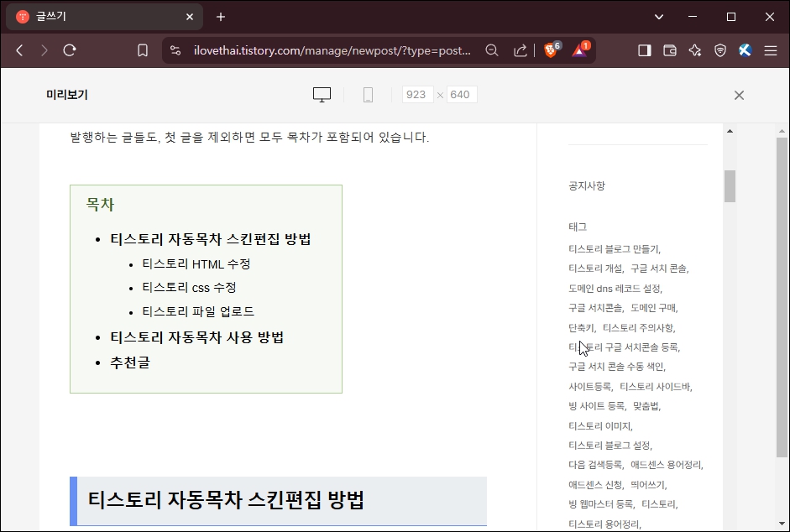Close the 글쓰기 tab
This screenshot has height=532, width=790.
pyautogui.click(x=190, y=17)
